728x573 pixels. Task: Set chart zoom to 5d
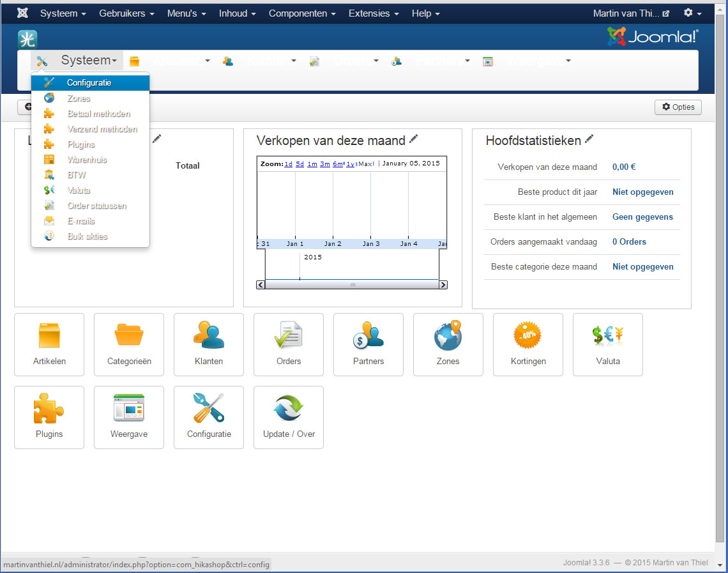click(300, 164)
